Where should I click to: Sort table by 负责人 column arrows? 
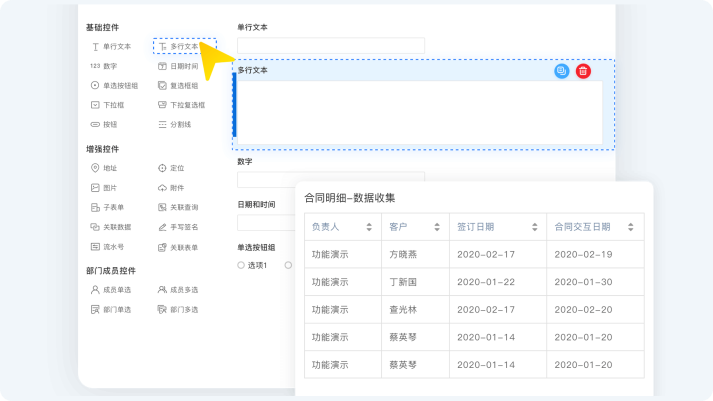(x=369, y=227)
